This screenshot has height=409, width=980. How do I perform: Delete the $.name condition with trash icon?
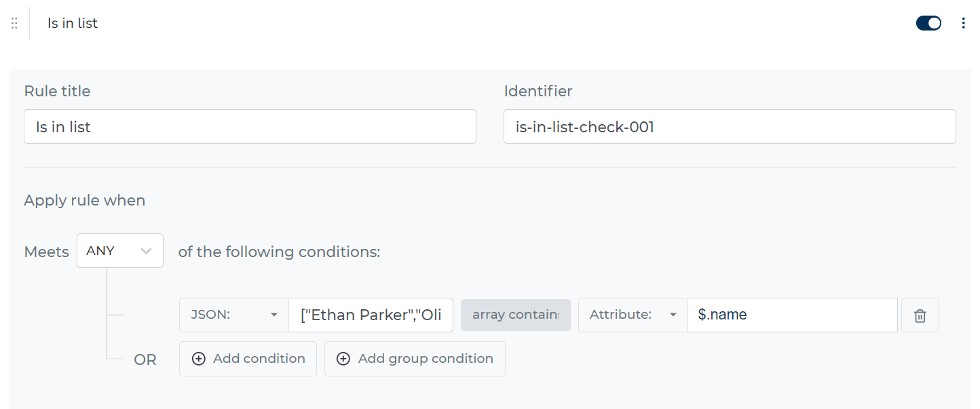(920, 315)
